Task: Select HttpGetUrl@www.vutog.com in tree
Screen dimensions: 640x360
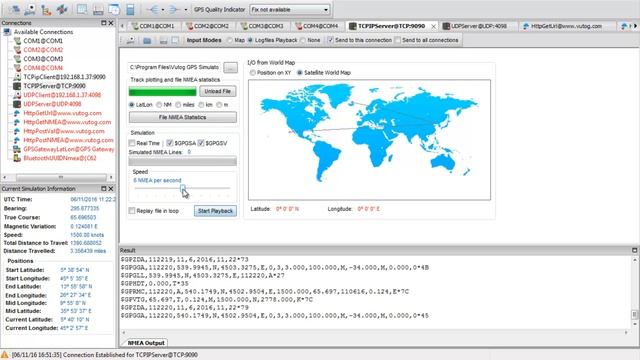Action: (x=62, y=113)
